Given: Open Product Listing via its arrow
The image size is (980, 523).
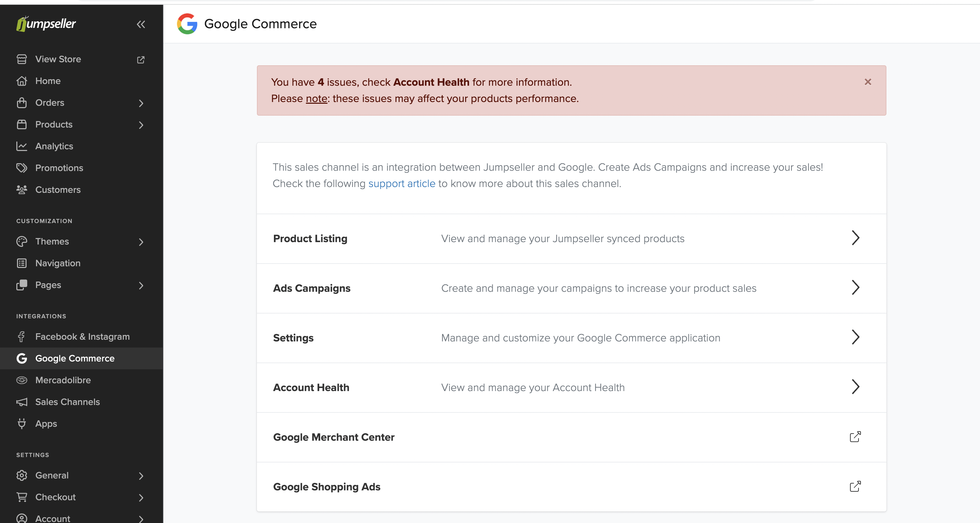Looking at the screenshot, I should (x=855, y=238).
